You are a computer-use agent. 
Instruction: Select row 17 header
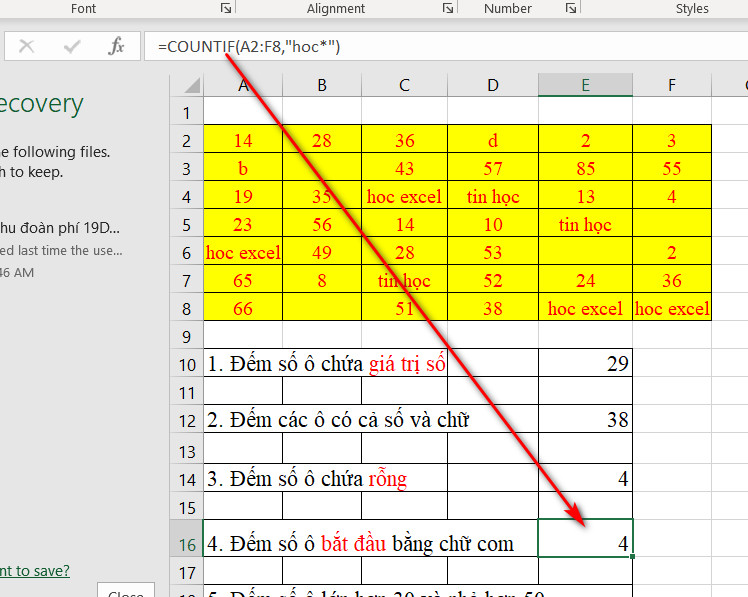click(187, 572)
